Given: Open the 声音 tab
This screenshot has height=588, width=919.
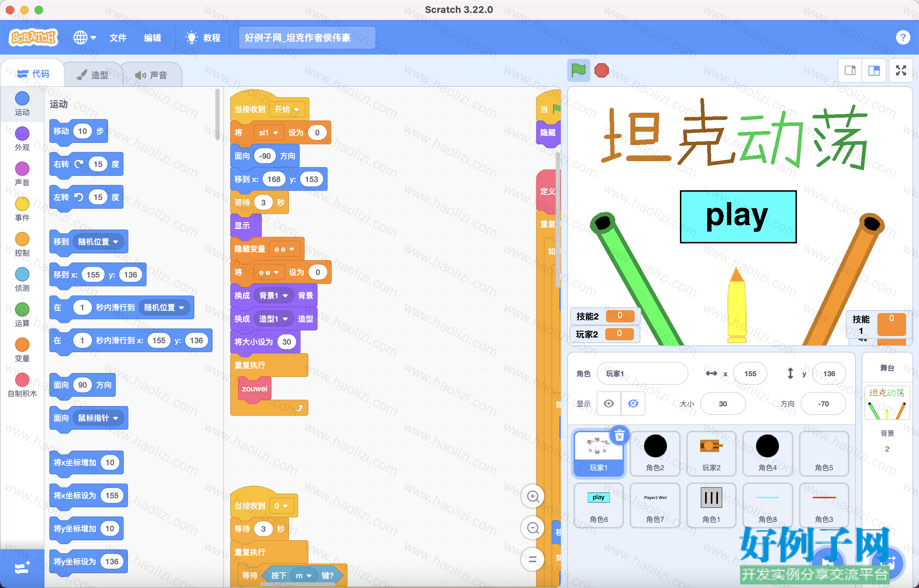Looking at the screenshot, I should (151, 75).
